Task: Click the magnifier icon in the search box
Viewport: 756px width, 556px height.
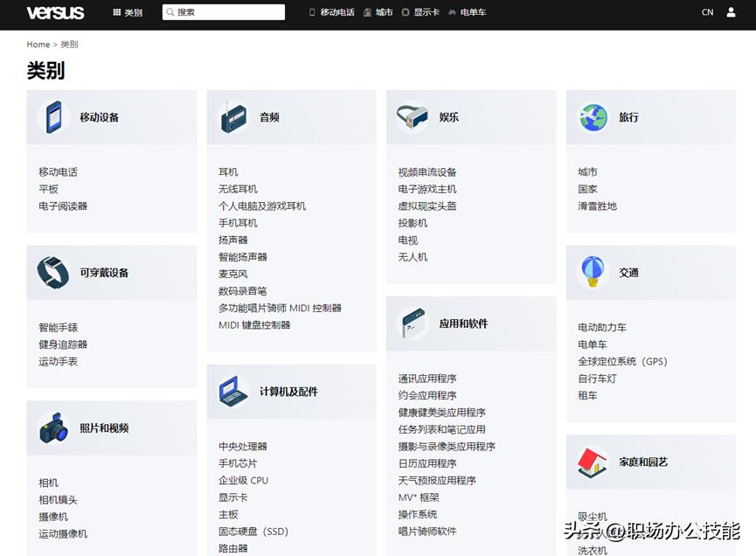Action: point(171,11)
